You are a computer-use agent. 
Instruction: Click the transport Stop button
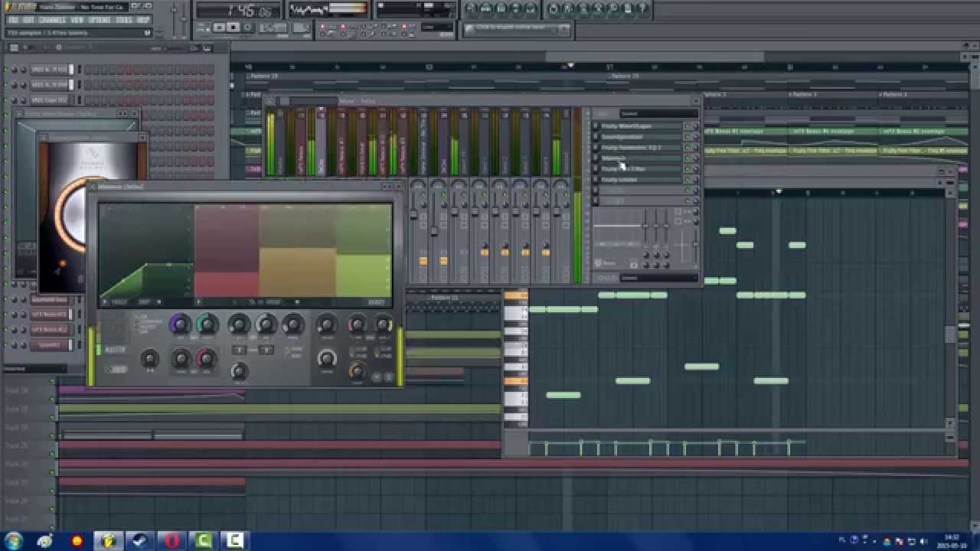(x=234, y=28)
